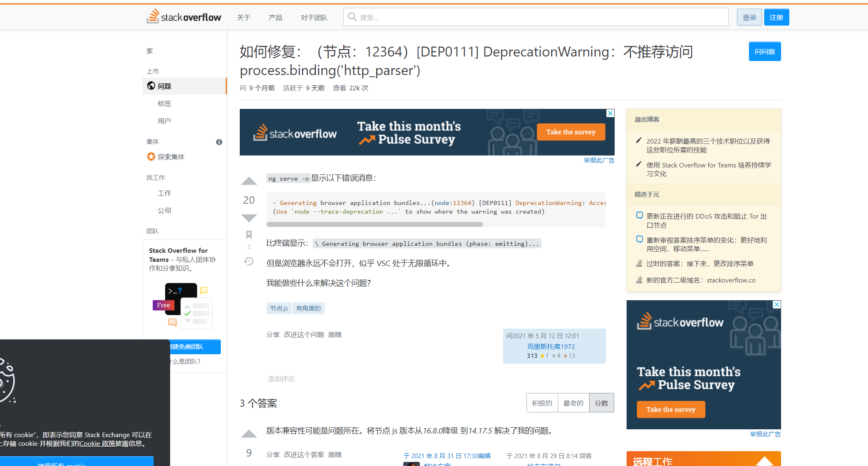Open user profile 克里斯托弗1972

[551, 346]
